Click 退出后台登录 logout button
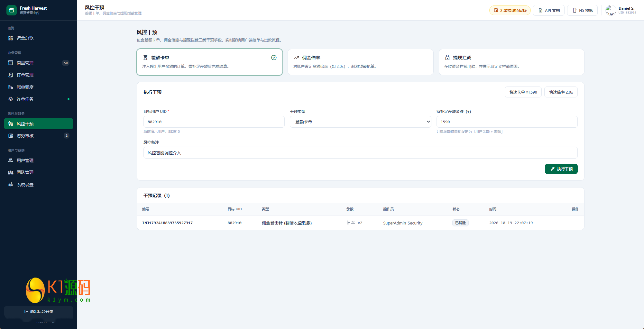644x329 pixels. (39, 312)
